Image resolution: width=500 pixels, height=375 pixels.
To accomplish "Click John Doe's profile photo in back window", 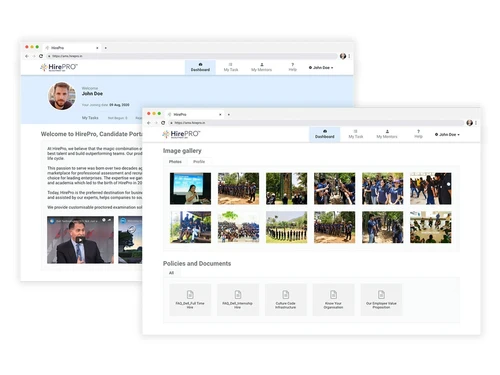I will pyautogui.click(x=62, y=96).
